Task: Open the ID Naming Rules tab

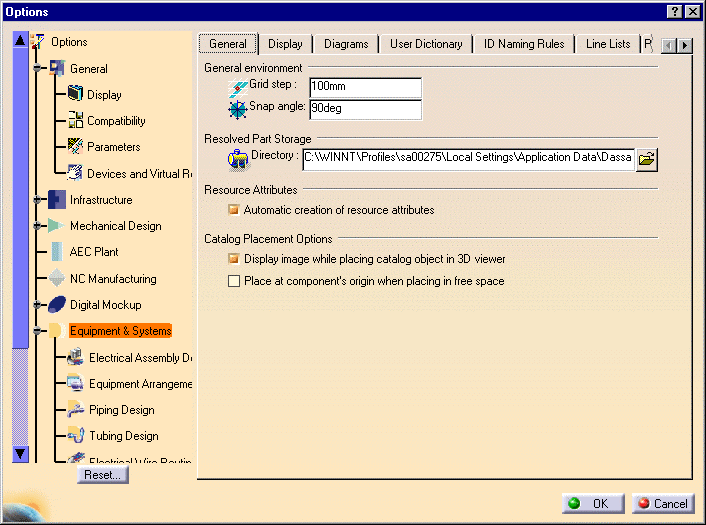Action: (524, 44)
